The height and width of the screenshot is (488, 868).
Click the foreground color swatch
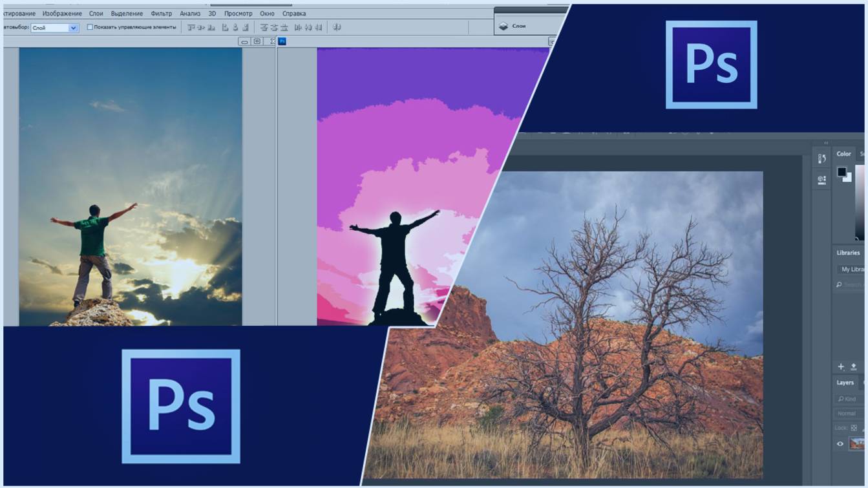[842, 172]
